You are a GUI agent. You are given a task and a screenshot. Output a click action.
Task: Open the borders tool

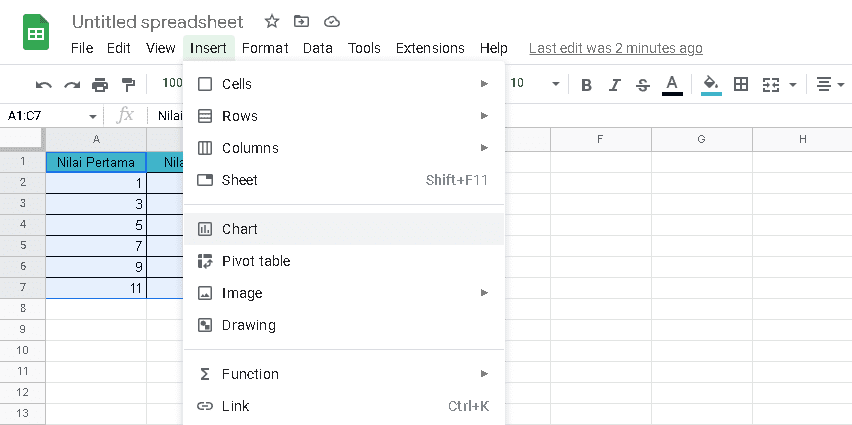coord(741,84)
